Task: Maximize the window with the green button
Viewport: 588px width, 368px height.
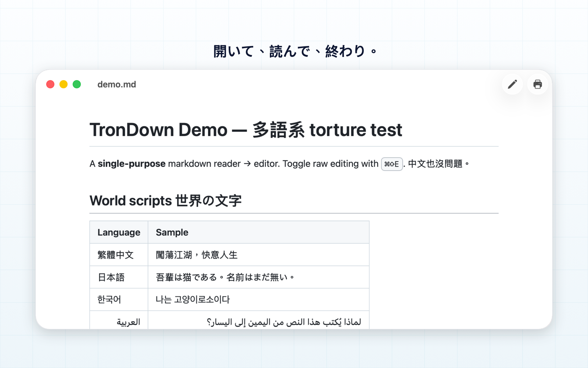Action: coord(77,84)
